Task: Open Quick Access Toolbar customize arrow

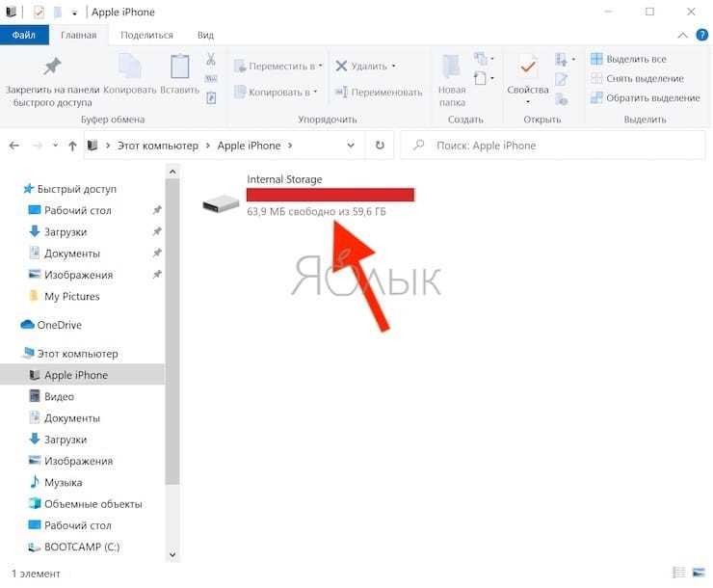Action: [x=74, y=13]
